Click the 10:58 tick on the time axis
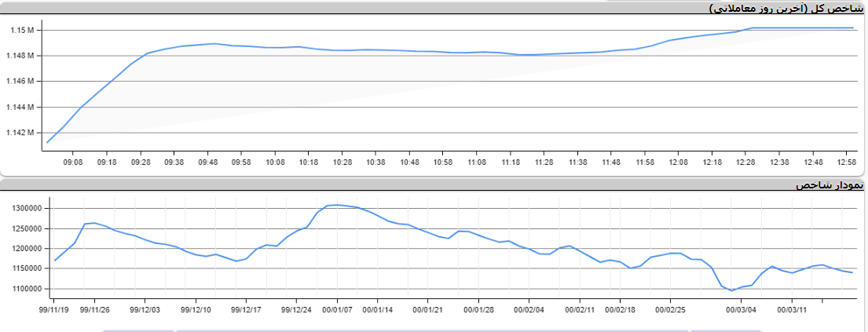 click(443, 162)
